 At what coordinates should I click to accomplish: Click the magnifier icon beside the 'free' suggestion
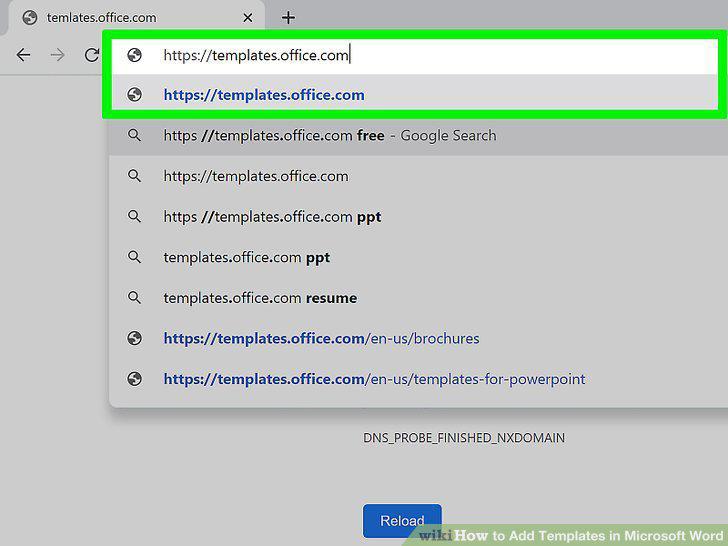tap(134, 135)
